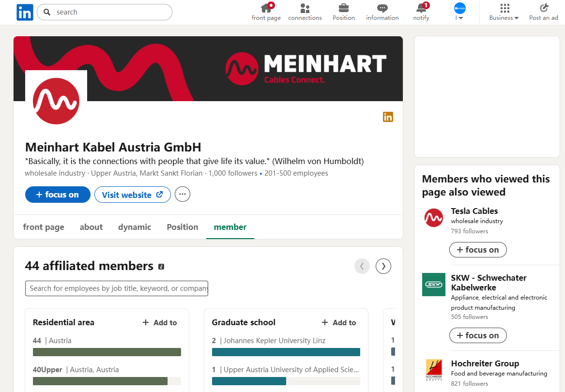Select the member tab

[x=230, y=227]
